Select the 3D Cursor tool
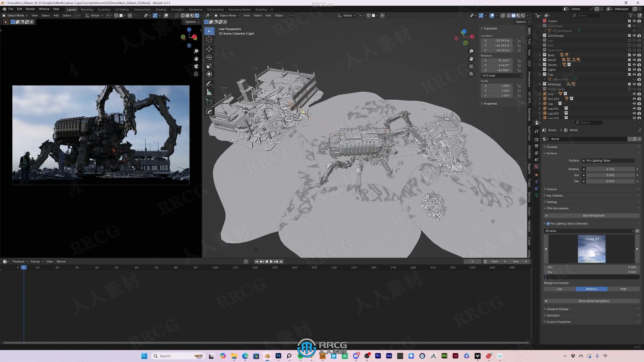644x362 pixels. coord(209,39)
